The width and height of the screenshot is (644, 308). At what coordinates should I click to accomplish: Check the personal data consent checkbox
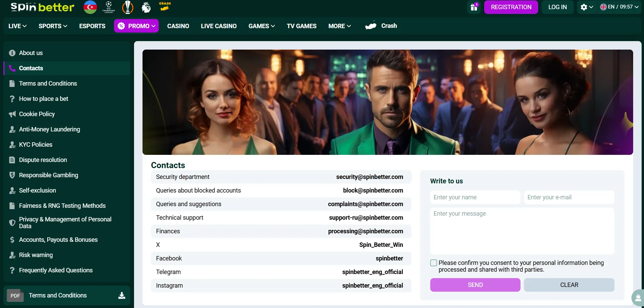coord(433,262)
